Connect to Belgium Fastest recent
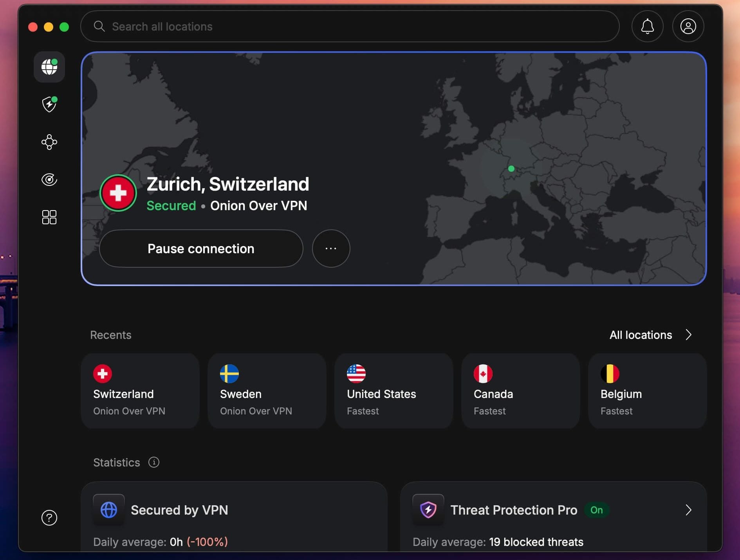This screenshot has width=740, height=560. (x=648, y=391)
